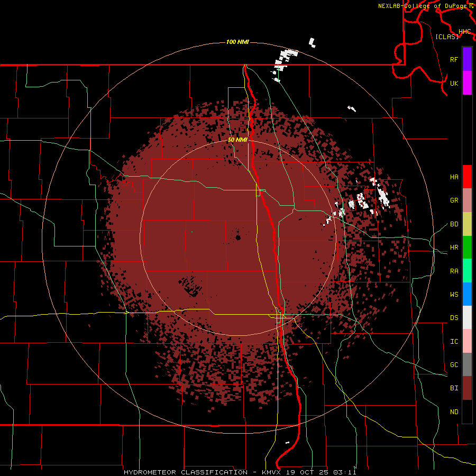Image resolution: width=476 pixels, height=476 pixels.
Task: Click the 19 OCT 25 date text
Action: (308, 472)
